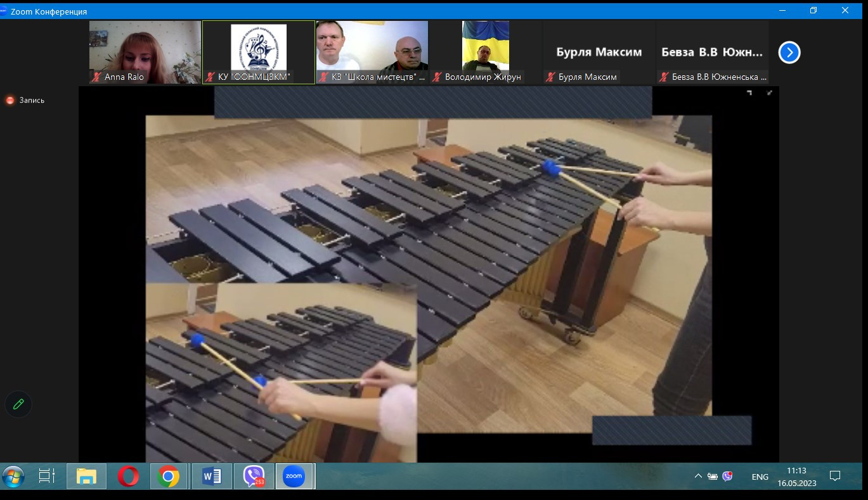Click muted mic icon beside Володимир Жирун
868x500 pixels.
point(437,77)
